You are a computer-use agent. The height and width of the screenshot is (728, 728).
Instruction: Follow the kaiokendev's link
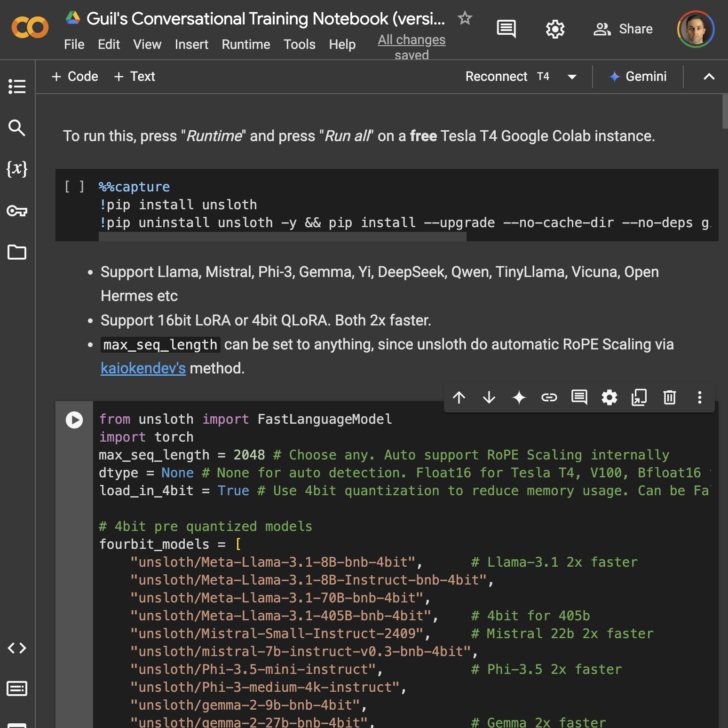pos(143,368)
